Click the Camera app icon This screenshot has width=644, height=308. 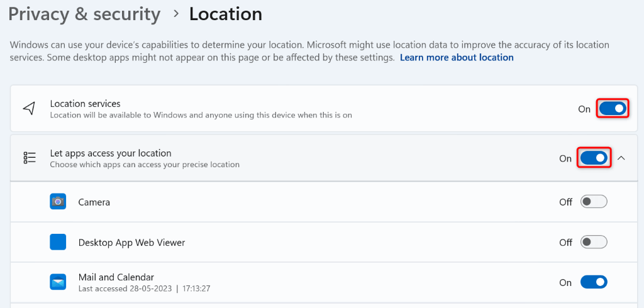click(x=58, y=202)
